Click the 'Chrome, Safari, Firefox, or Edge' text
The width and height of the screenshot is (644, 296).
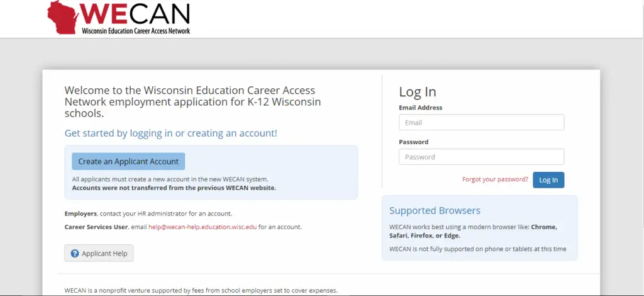[473, 232]
